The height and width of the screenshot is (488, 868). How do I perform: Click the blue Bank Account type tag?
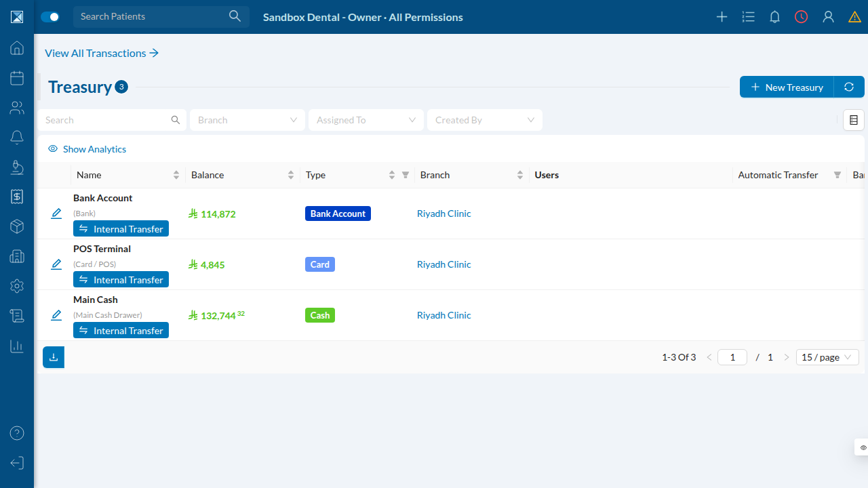point(338,213)
